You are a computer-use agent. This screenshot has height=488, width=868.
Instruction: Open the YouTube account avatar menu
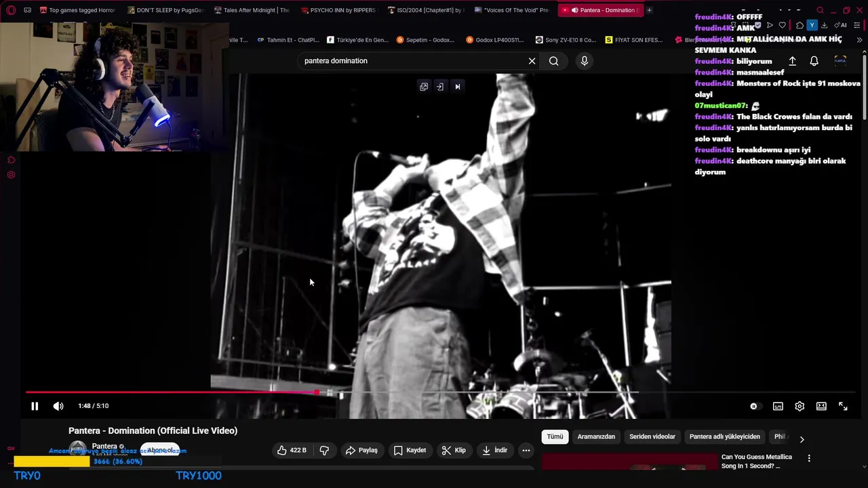pyautogui.click(x=840, y=61)
